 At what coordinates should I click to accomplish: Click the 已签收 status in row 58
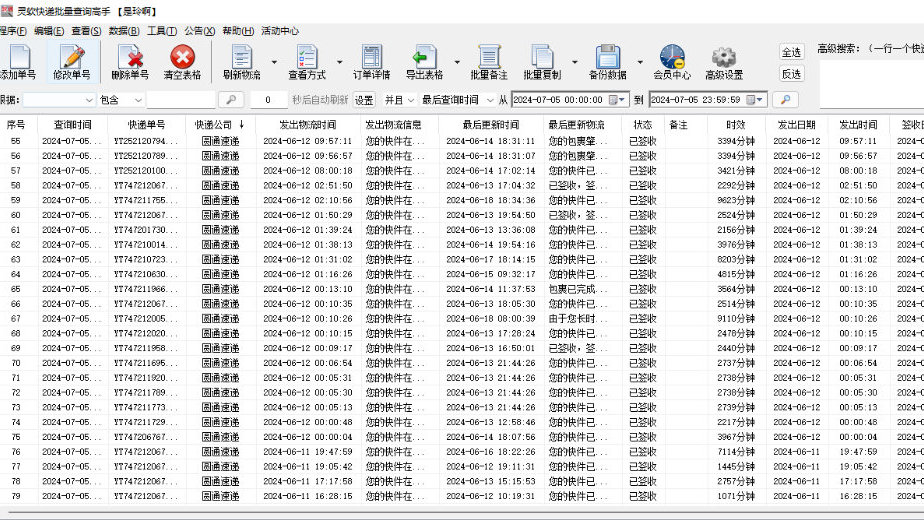point(643,185)
